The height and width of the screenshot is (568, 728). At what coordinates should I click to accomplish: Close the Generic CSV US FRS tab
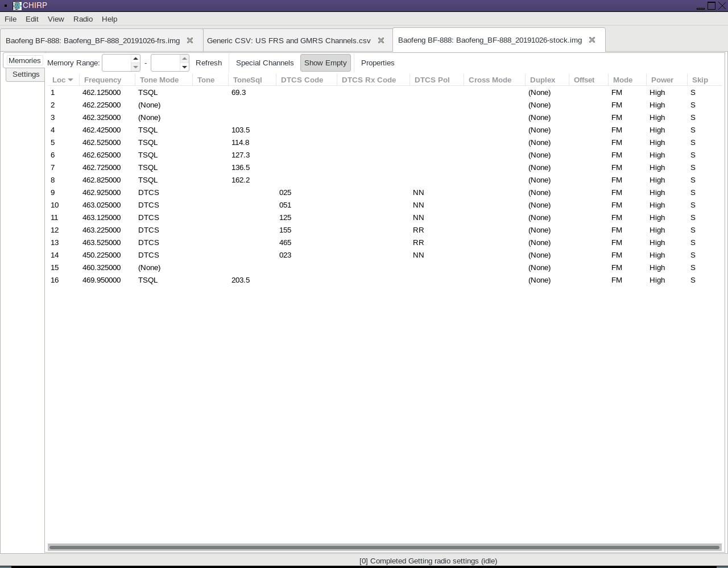(381, 40)
